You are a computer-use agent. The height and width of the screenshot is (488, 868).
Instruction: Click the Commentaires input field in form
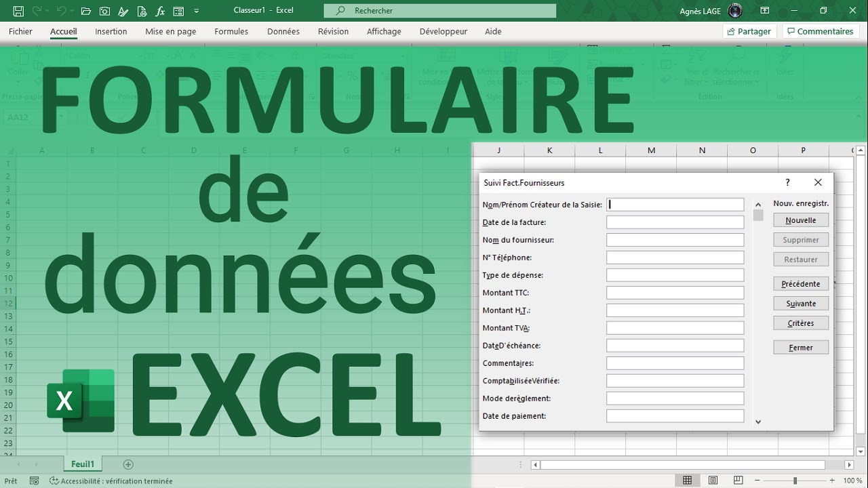point(675,363)
